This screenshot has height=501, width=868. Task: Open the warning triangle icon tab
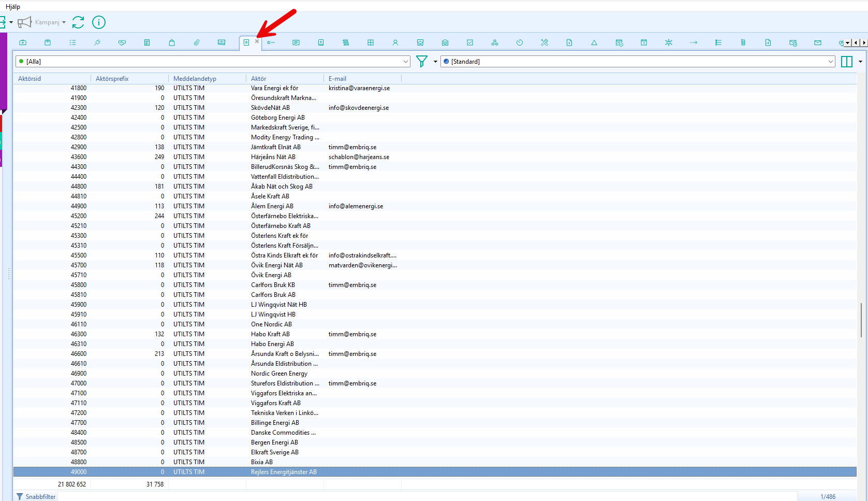594,42
